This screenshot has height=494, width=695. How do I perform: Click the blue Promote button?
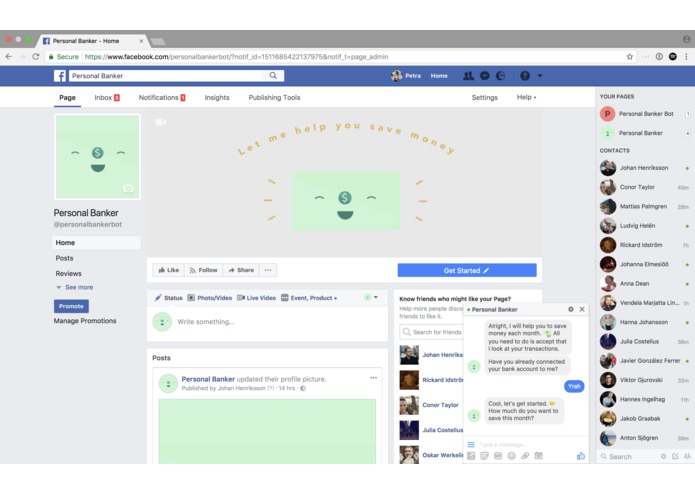[71, 306]
